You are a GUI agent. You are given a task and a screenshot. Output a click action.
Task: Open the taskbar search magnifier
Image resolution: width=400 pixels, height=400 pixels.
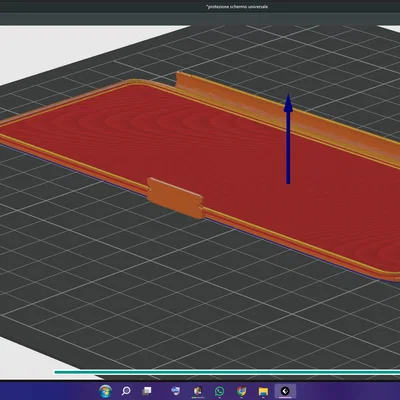point(126,391)
